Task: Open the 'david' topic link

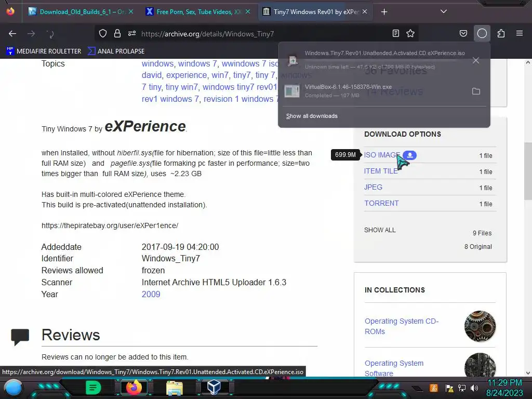Action: click(x=152, y=75)
